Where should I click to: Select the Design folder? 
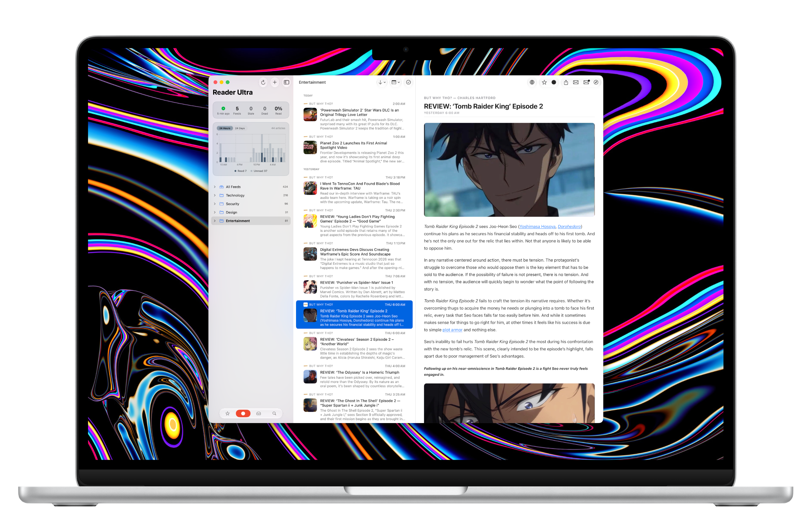pos(251,212)
